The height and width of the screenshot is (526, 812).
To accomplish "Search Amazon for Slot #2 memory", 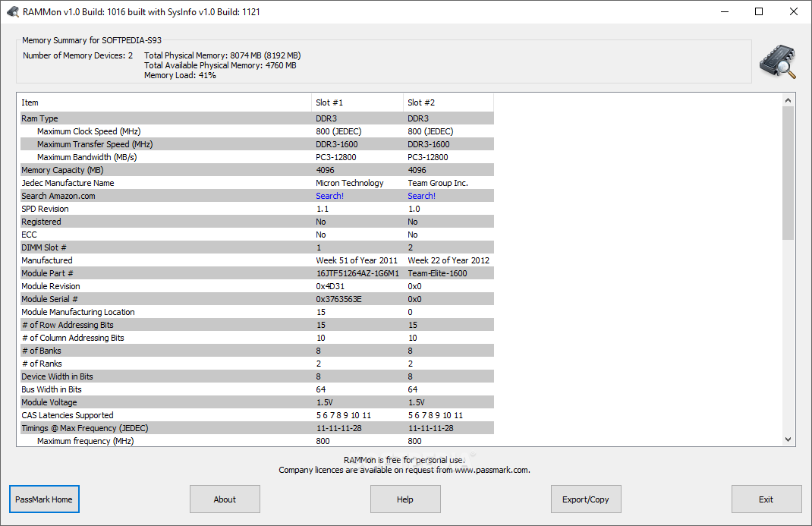I will [x=421, y=196].
